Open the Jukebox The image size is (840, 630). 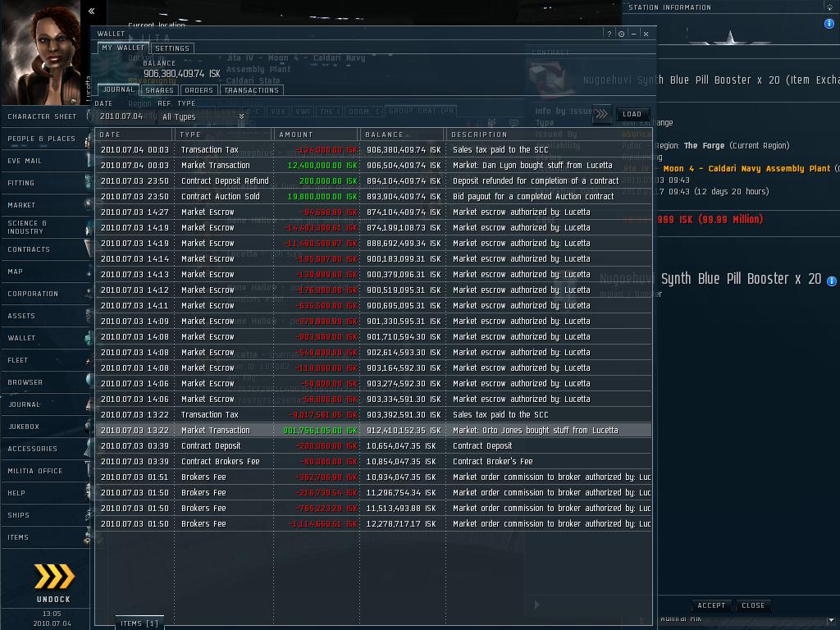coord(46,427)
